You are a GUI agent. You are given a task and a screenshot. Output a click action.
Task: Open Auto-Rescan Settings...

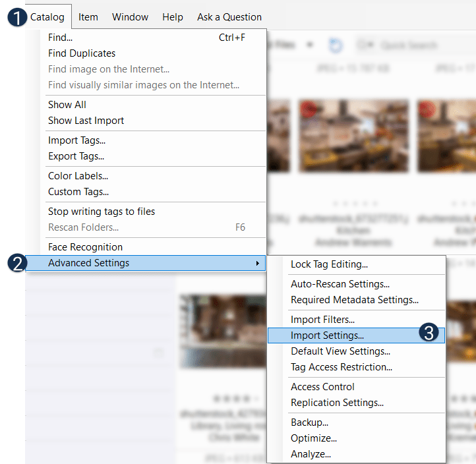340,284
